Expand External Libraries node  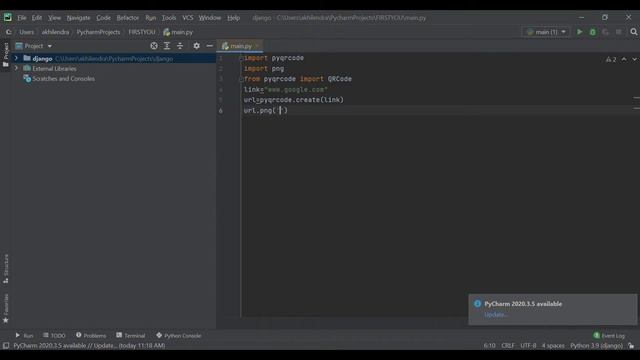pyautogui.click(x=16, y=69)
